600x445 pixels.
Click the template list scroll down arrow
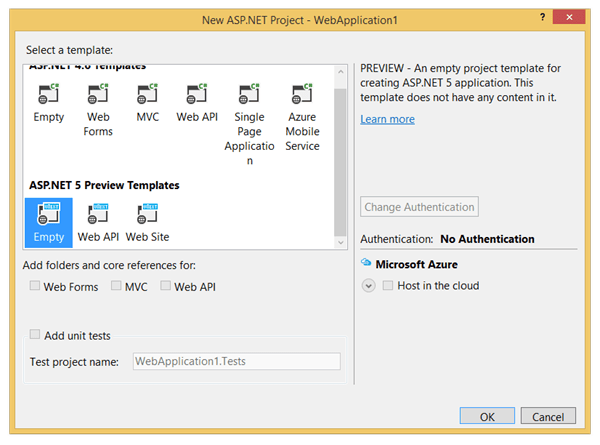click(x=340, y=242)
